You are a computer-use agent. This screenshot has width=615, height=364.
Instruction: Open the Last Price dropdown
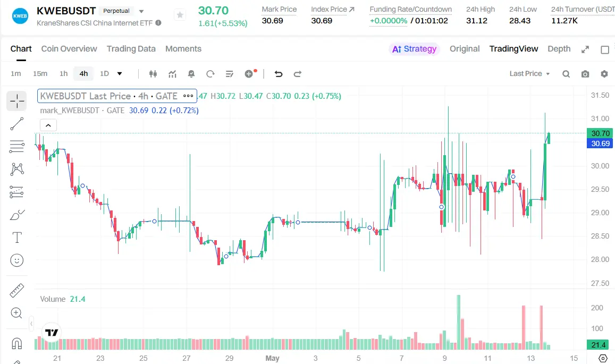529,74
